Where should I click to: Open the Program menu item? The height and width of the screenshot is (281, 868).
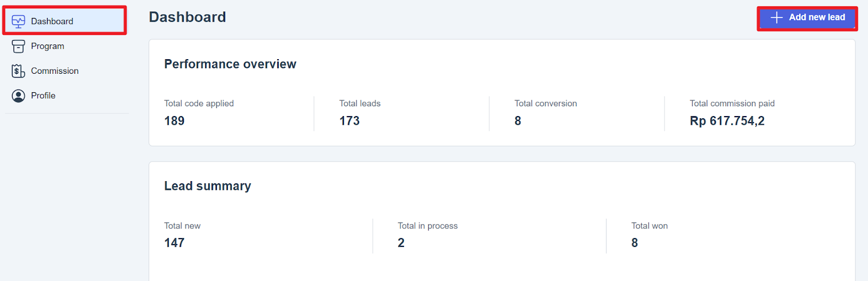(x=47, y=46)
